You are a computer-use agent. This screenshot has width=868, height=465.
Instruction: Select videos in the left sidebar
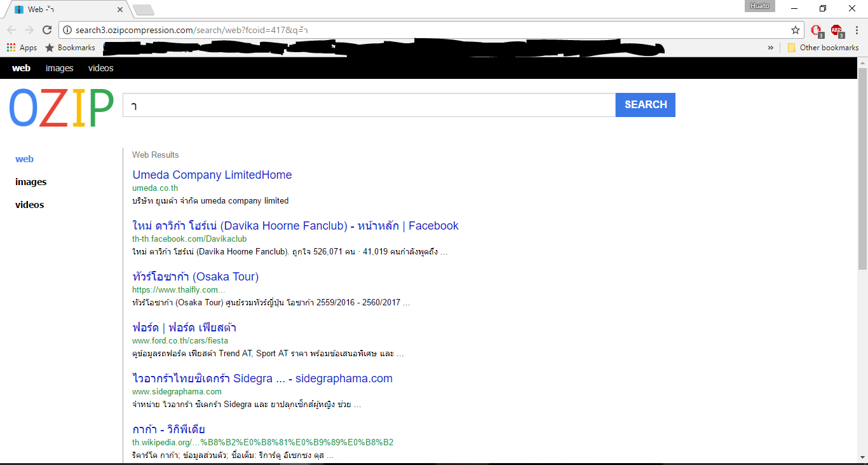click(x=30, y=205)
